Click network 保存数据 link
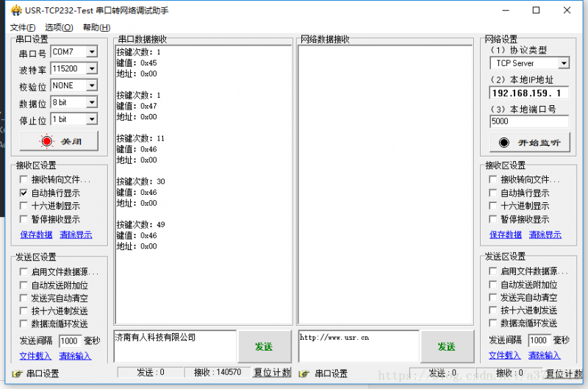The width and height of the screenshot is (588, 389). point(506,235)
